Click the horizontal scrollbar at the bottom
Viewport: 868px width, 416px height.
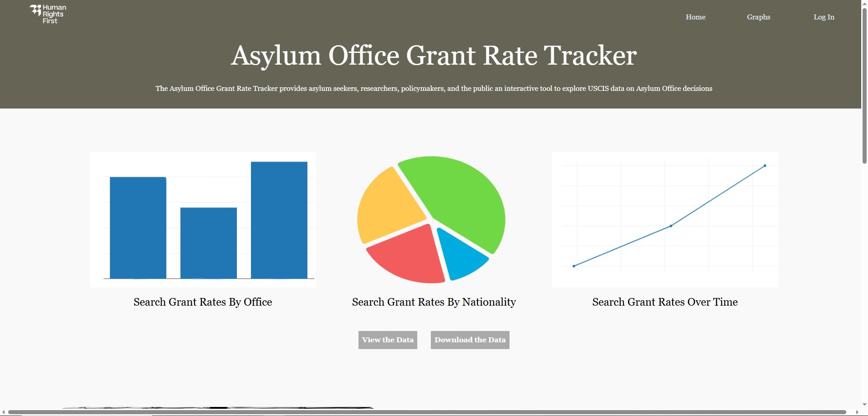(427, 412)
